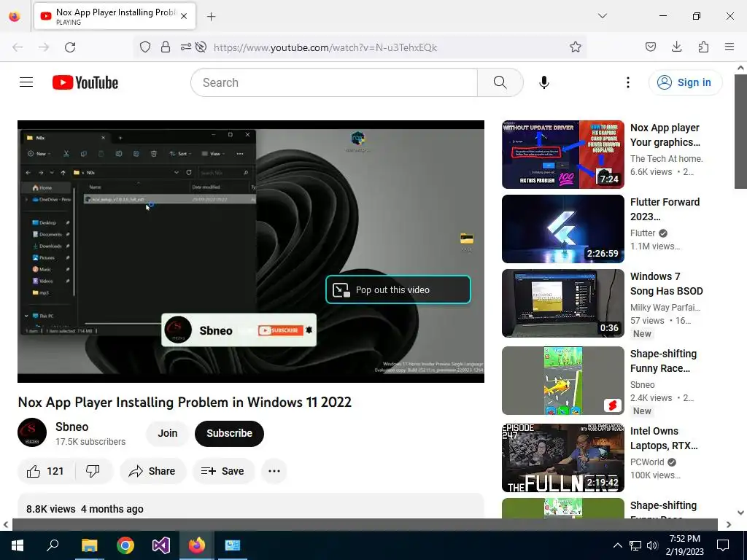Close the Nox App Player tab
Screen dimensions: 747x560
[184, 16]
